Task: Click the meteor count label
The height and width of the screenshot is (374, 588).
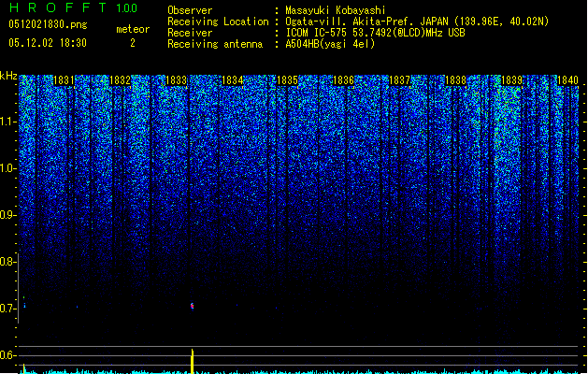Action: [133, 29]
